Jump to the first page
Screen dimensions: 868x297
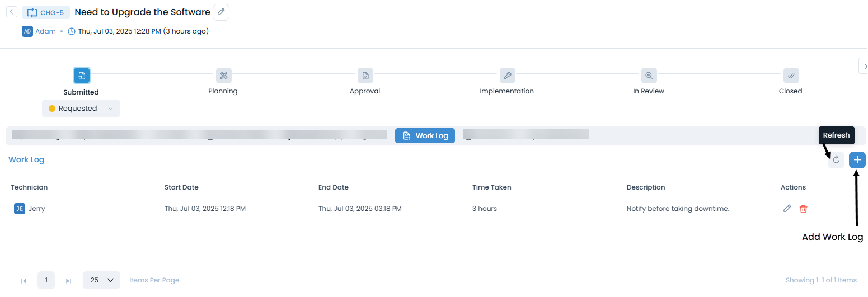[24, 281]
